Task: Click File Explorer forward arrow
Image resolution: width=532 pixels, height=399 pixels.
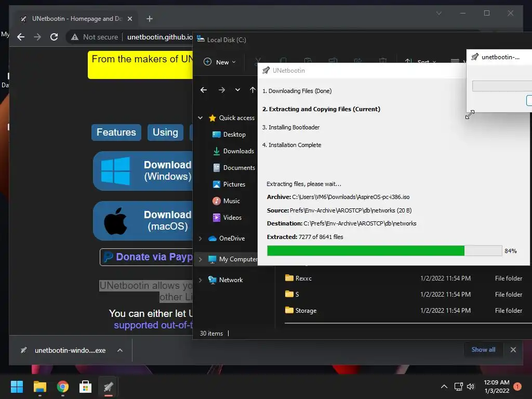Action: pyautogui.click(x=221, y=90)
